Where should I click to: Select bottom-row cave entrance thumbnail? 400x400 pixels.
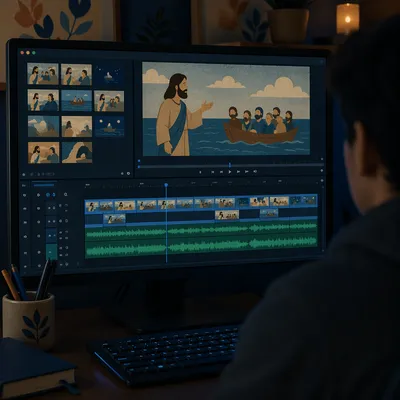pyautogui.click(x=77, y=152)
